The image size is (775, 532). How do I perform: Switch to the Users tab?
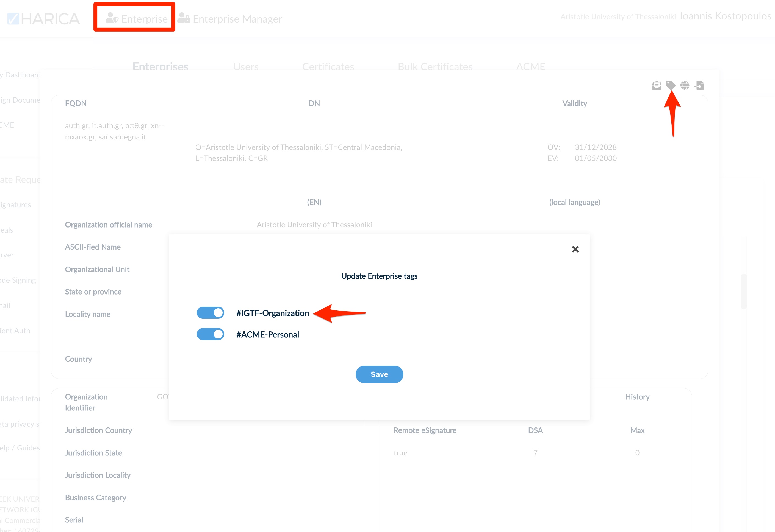point(245,66)
